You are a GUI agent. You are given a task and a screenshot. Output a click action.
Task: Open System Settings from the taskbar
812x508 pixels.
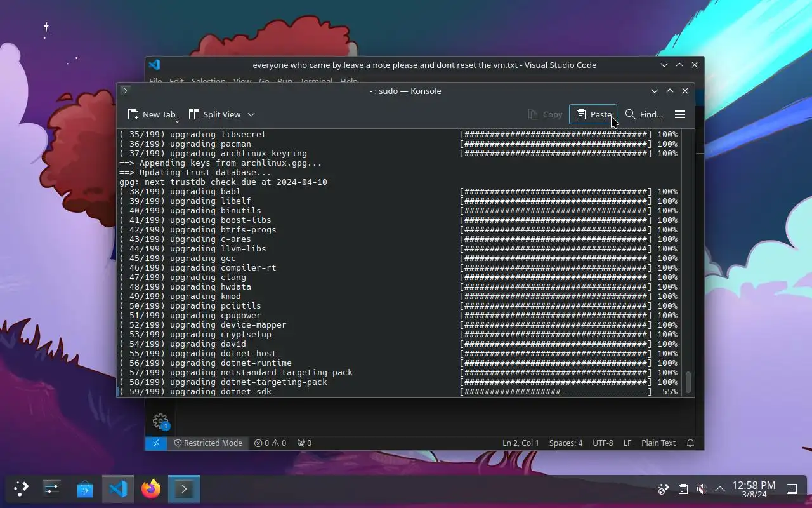pyautogui.click(x=51, y=488)
